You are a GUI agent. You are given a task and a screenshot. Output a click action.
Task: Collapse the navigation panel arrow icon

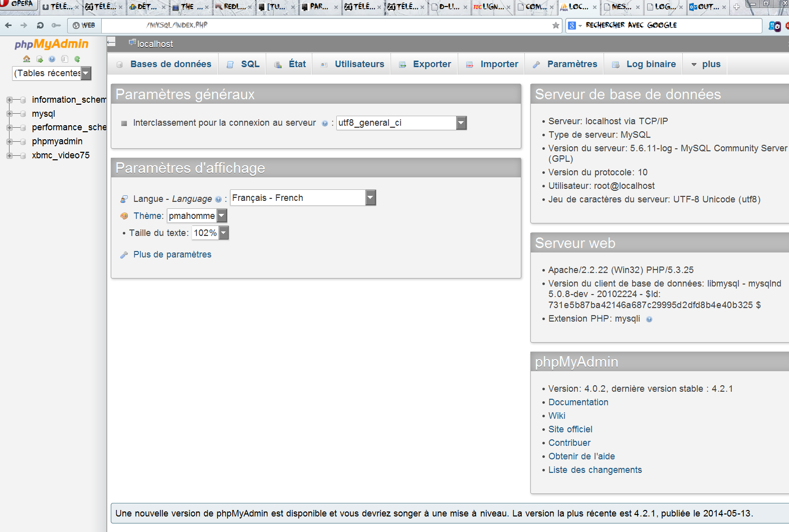[x=111, y=43]
